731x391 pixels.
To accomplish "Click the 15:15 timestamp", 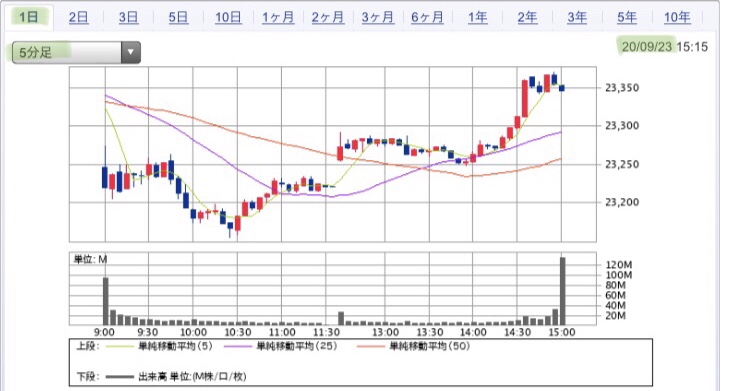I will (x=692, y=47).
